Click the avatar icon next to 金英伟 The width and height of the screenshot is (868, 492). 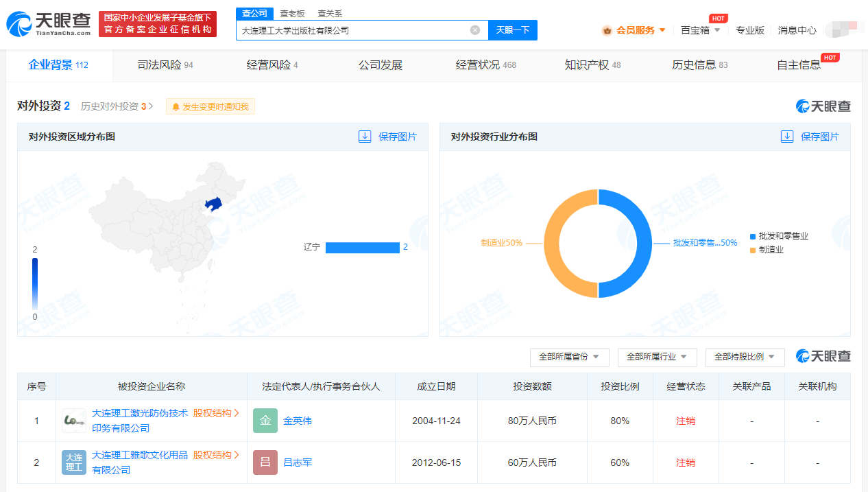click(x=265, y=420)
